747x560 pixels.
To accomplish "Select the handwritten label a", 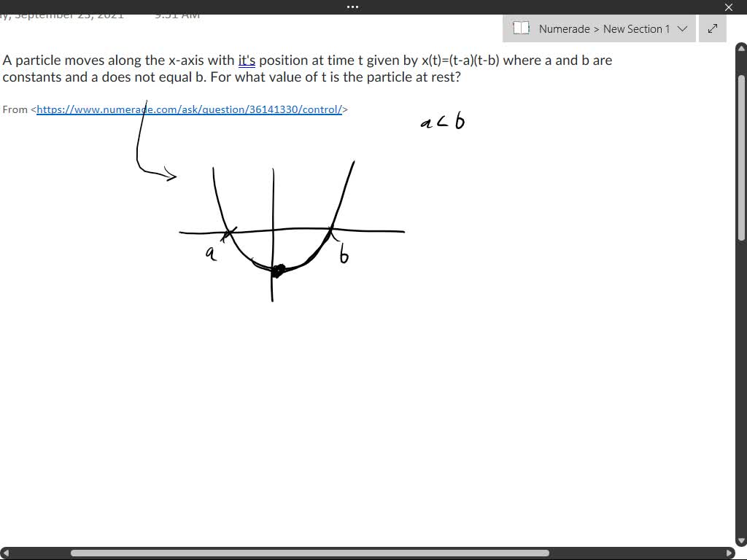I will tap(210, 253).
